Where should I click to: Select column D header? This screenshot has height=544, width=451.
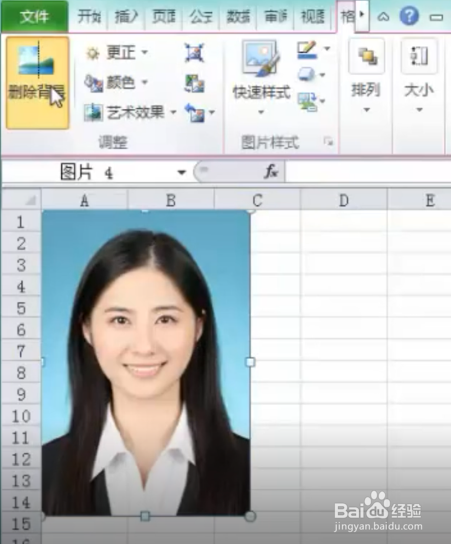pos(343,200)
